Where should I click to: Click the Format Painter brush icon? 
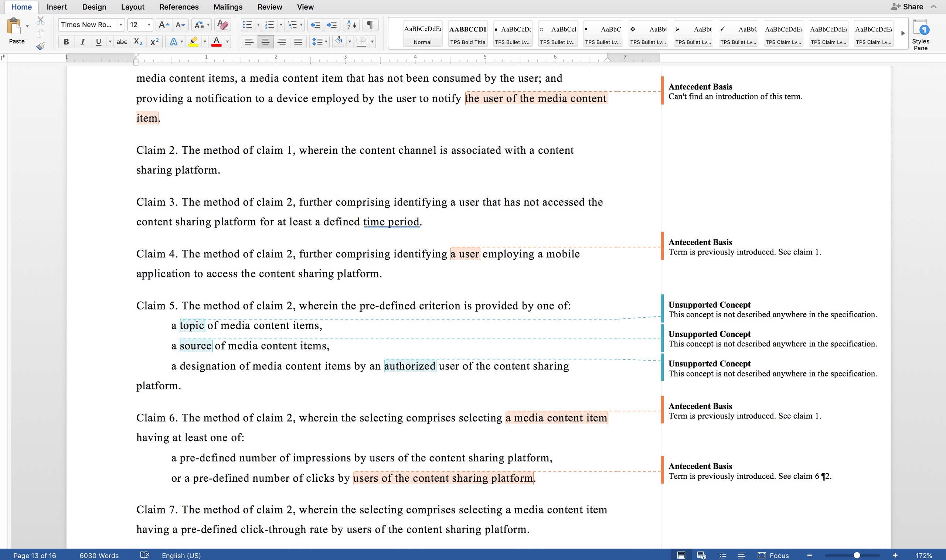(x=40, y=46)
